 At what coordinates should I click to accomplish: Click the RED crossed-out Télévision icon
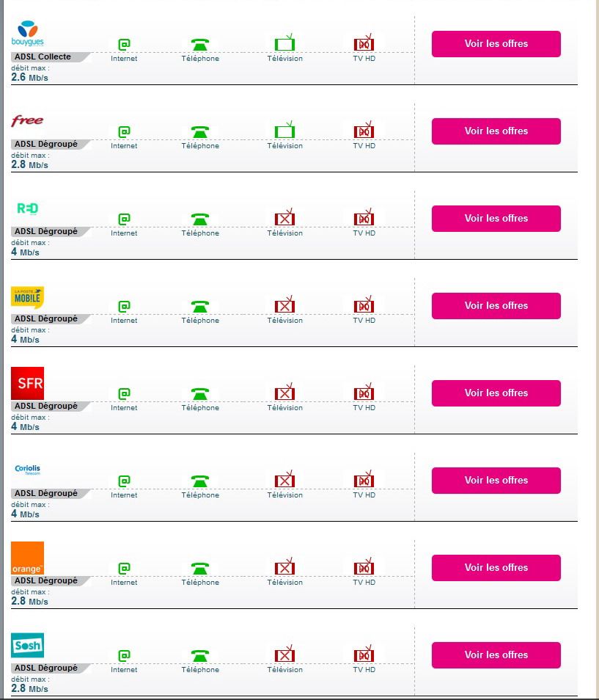click(x=284, y=219)
